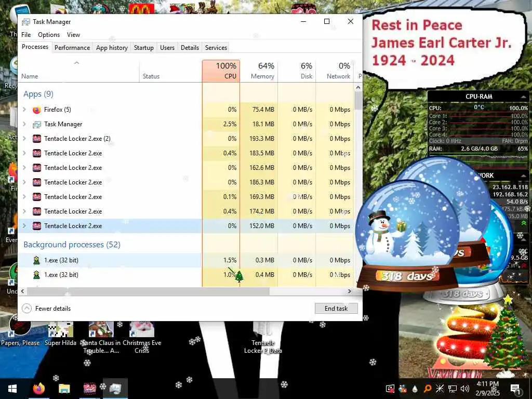The image size is (532, 399).
Task: Open the notification center icon
Action: pyautogui.click(x=515, y=389)
